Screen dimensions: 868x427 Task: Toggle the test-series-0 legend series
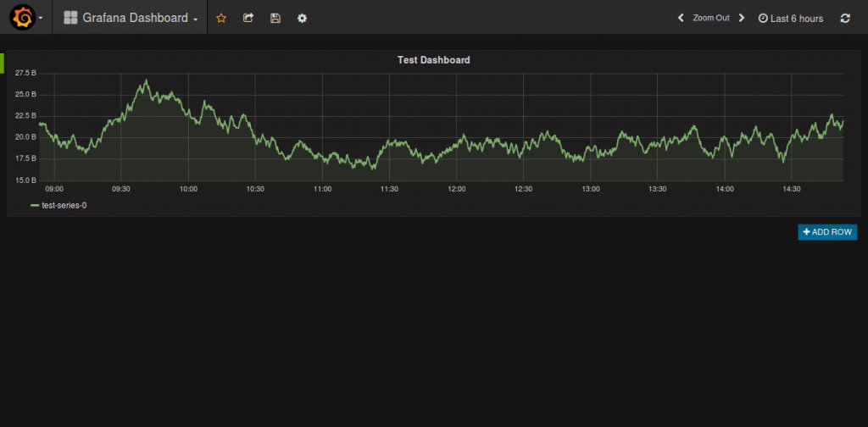click(x=64, y=205)
